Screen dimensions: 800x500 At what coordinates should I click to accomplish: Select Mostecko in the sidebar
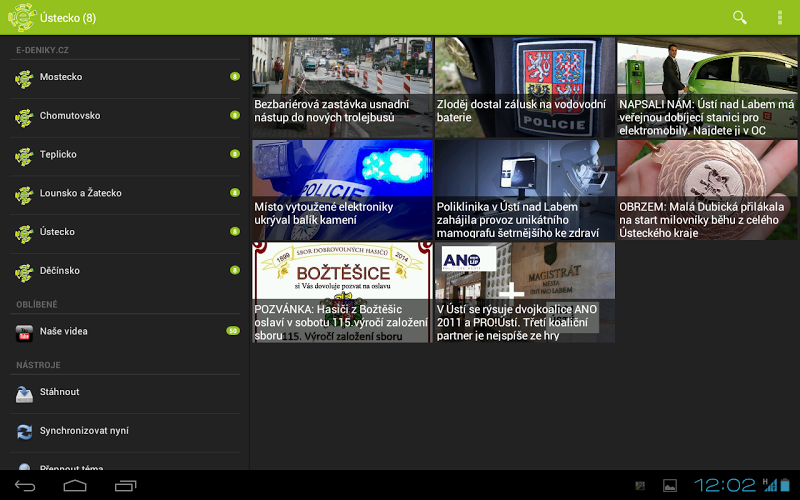click(125, 78)
